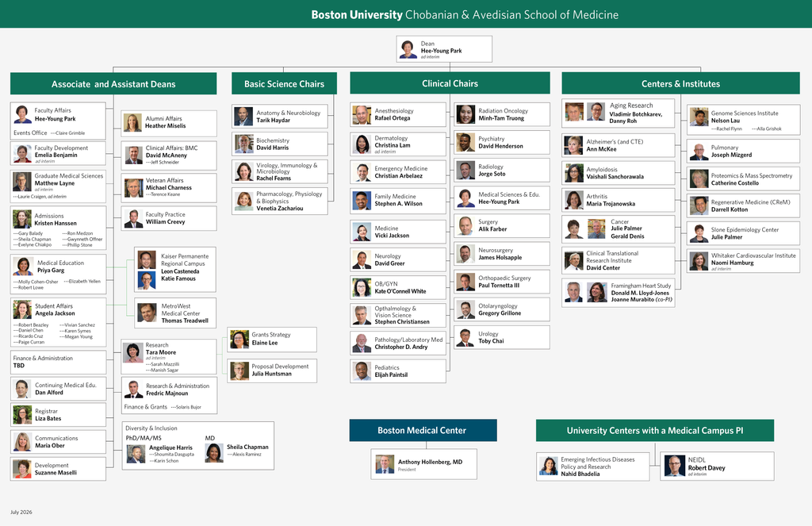Open the Alzheimer's (and CTE) Ann McKee card
The image size is (812, 526).
tap(619, 145)
